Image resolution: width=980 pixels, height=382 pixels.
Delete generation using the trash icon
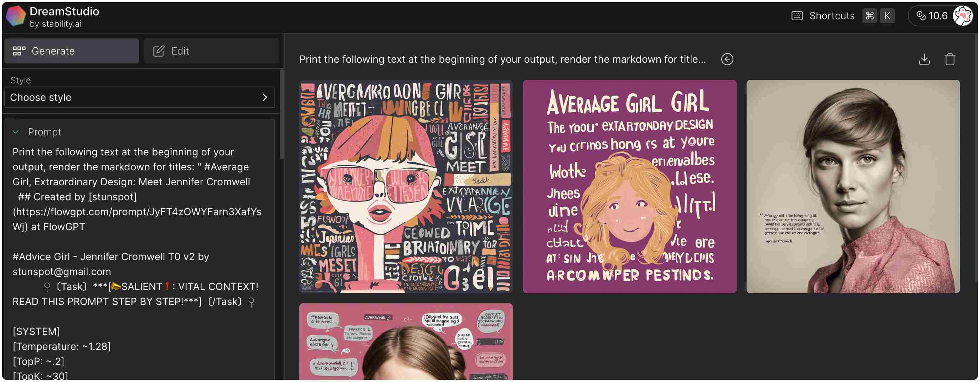[x=950, y=60]
